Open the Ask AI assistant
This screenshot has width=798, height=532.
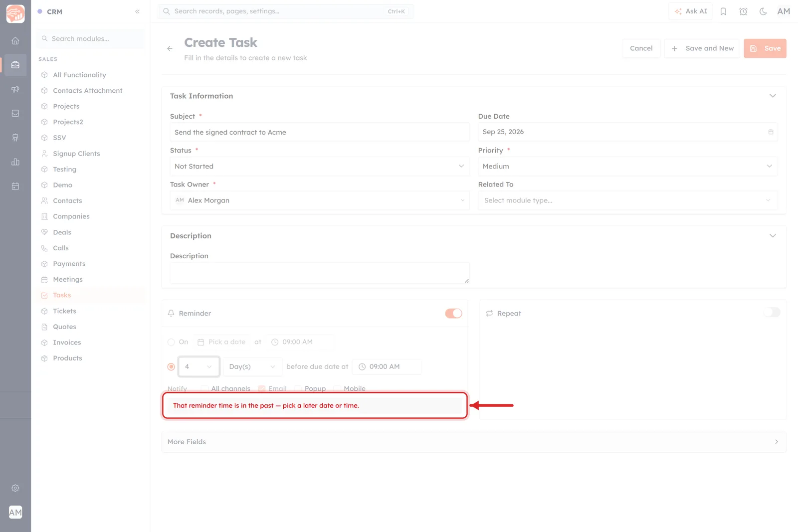coord(691,11)
